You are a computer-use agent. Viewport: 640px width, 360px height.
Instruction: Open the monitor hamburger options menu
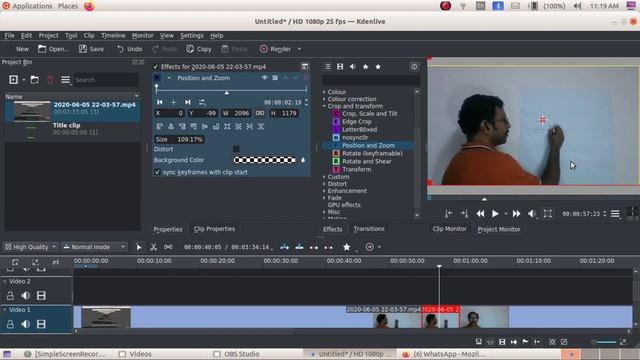pyautogui.click(x=615, y=213)
